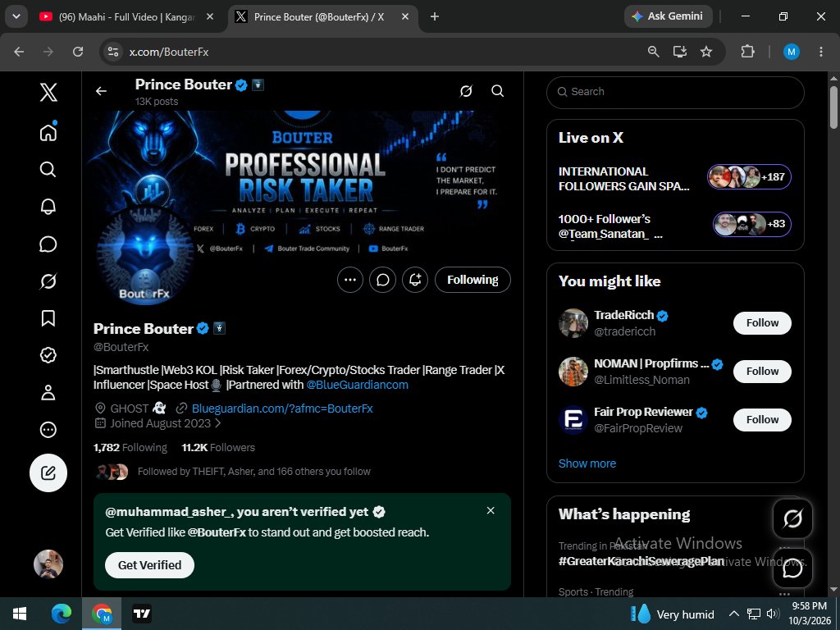The width and height of the screenshot is (840, 630).
Task: Follow NOMAN | Propfirms account
Action: point(762,372)
